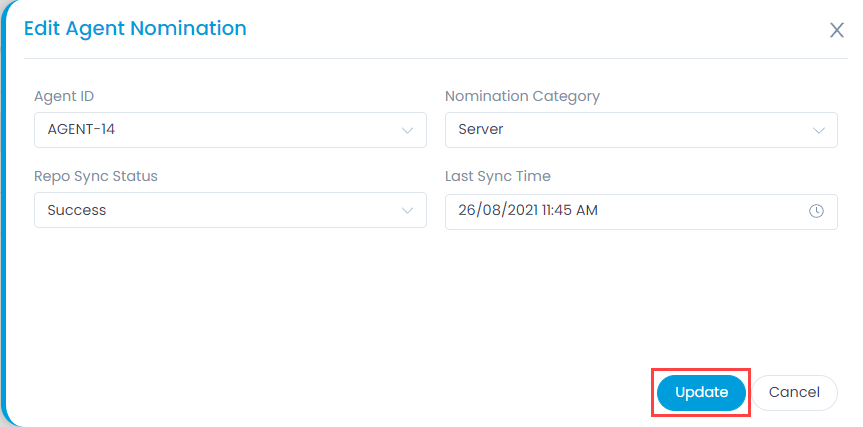Screen dimensions: 863x427
Task: Click the Last Sync Time field label
Action: click(498, 177)
